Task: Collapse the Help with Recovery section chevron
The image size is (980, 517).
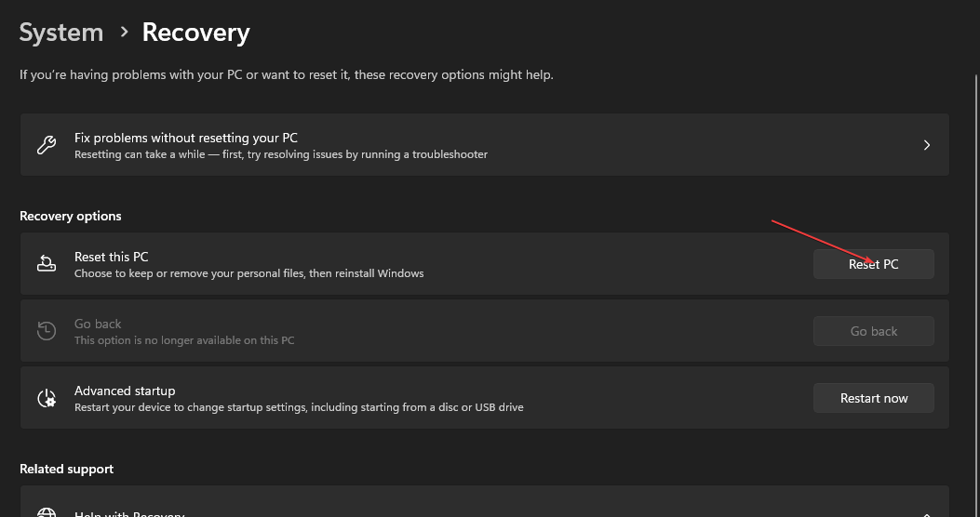Action: click(926, 512)
